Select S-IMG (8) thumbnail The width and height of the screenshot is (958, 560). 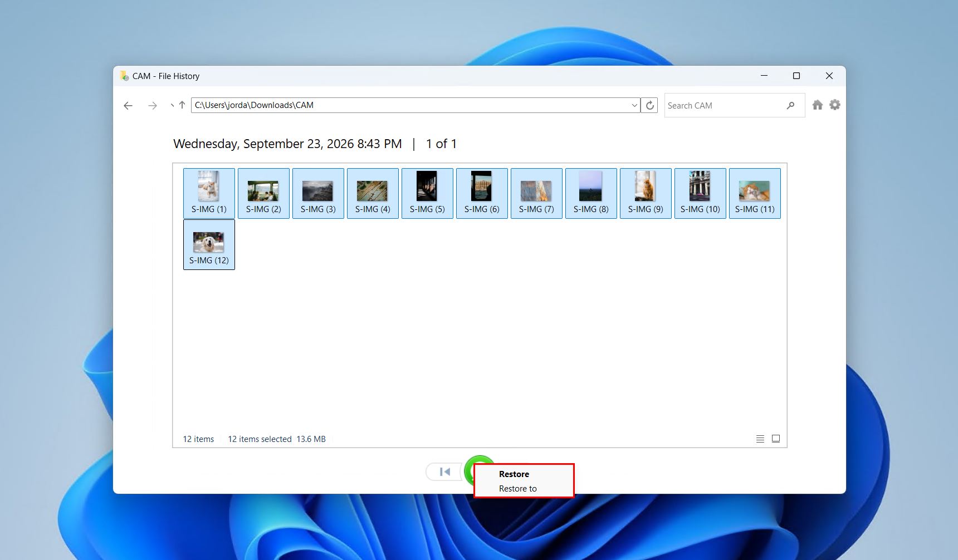click(591, 193)
